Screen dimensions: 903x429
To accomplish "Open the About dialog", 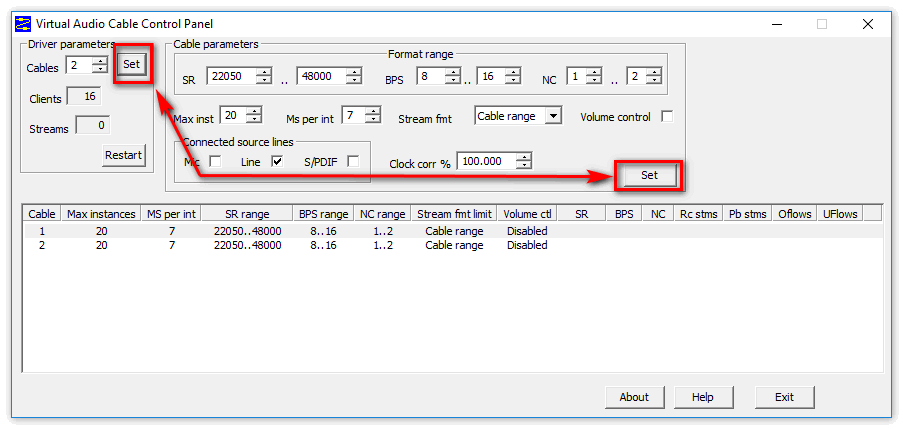I will point(634,397).
